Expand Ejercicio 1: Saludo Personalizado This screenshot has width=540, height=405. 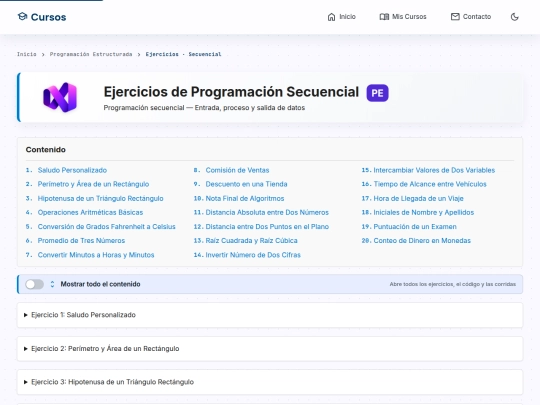coord(270,315)
